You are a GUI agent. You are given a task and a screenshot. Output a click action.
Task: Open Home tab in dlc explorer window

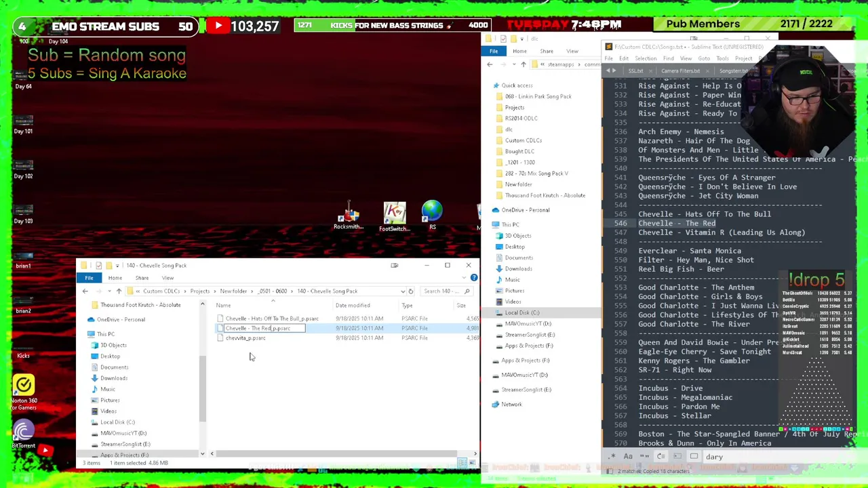(x=519, y=52)
